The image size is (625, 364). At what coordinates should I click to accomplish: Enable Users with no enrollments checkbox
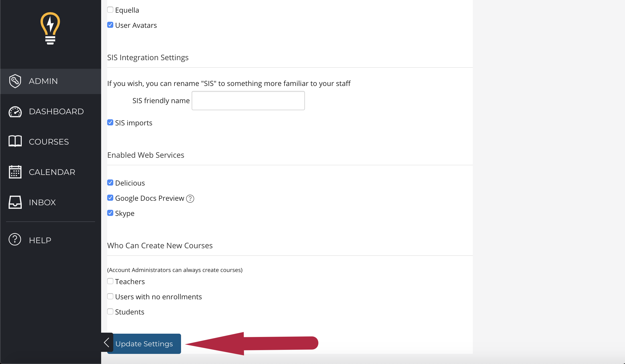(x=110, y=297)
